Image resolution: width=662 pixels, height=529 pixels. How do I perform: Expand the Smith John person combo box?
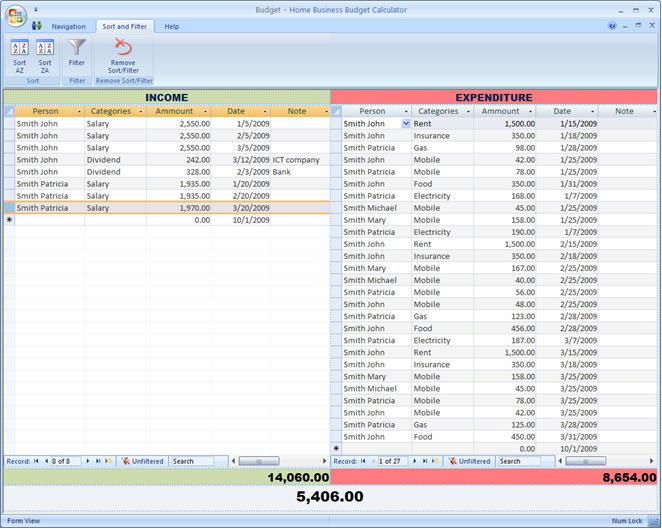tap(406, 124)
